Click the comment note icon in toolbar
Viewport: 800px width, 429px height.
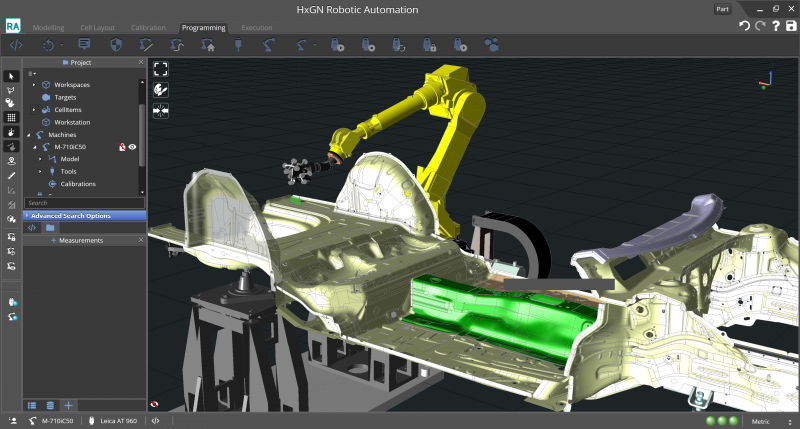pos(84,45)
